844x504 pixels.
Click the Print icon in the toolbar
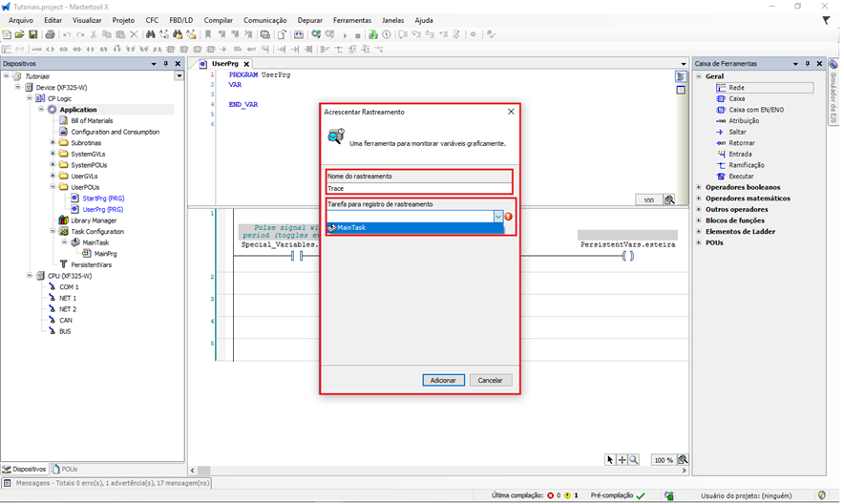pos(50,34)
